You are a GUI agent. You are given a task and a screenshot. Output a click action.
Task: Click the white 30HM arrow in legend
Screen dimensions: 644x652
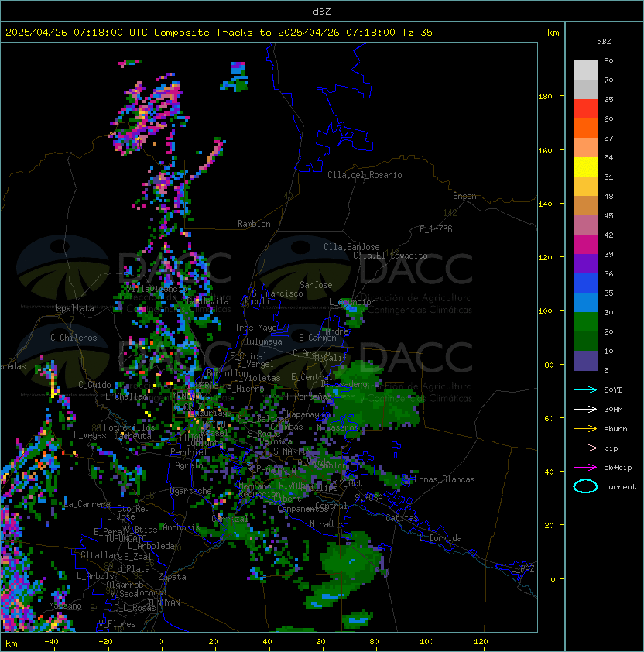click(585, 410)
